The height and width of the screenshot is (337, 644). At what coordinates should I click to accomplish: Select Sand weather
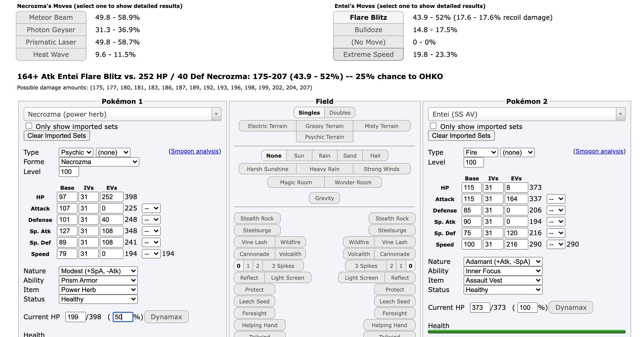pyautogui.click(x=350, y=155)
